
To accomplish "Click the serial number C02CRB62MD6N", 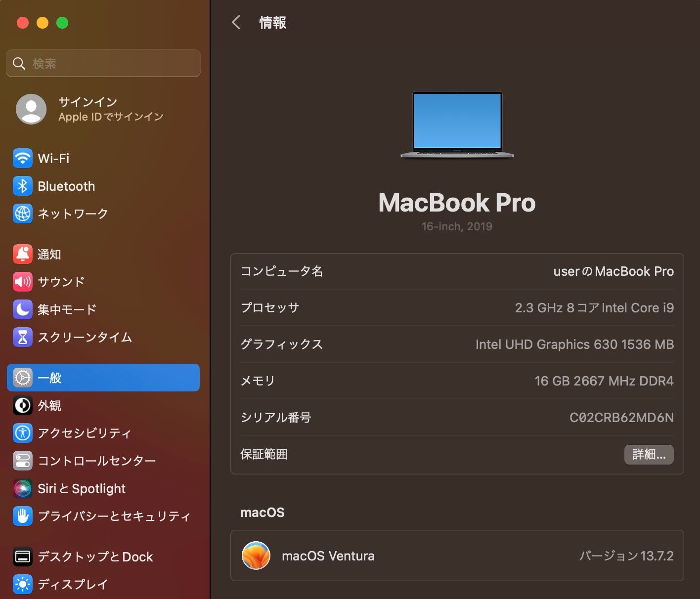I will pyautogui.click(x=621, y=418).
